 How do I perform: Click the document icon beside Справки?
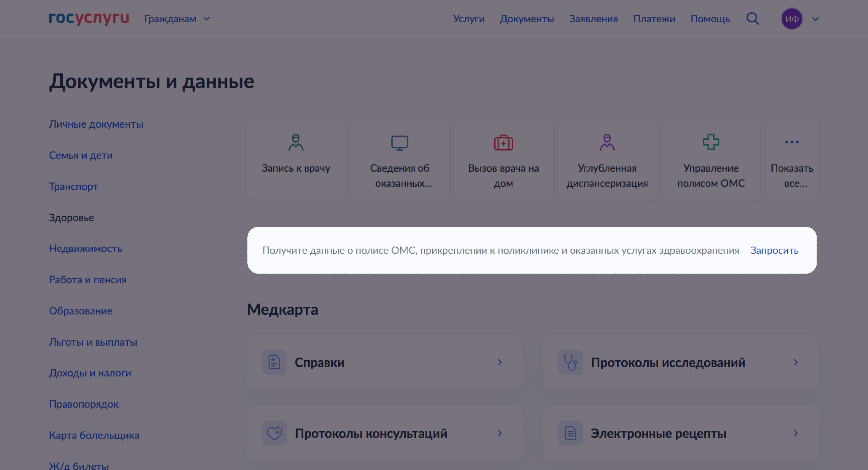coord(274,362)
